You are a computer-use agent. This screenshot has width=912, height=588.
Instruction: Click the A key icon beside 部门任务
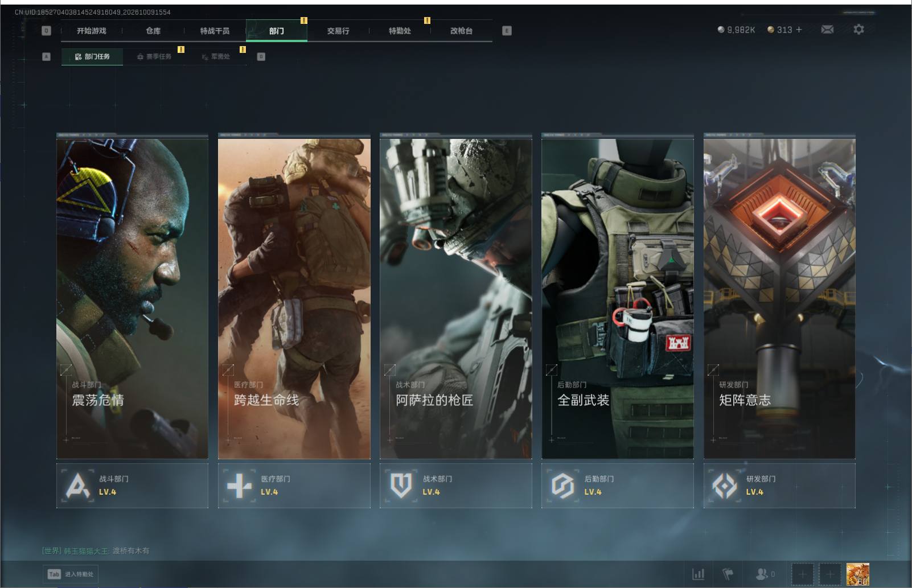pos(47,56)
